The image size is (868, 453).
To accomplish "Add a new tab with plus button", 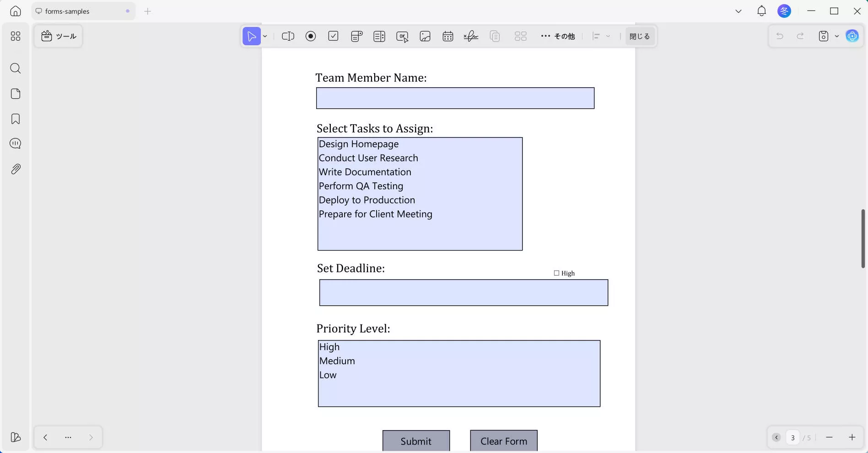I will click(147, 11).
